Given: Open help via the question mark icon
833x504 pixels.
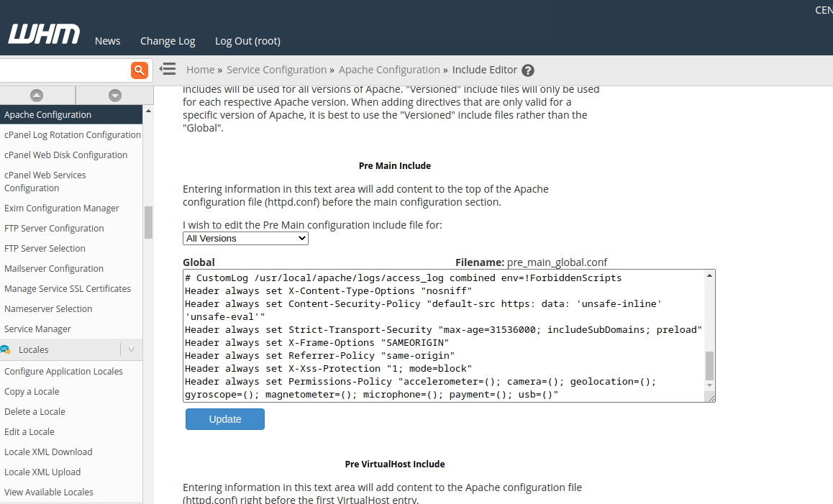Looking at the screenshot, I should click(x=528, y=70).
